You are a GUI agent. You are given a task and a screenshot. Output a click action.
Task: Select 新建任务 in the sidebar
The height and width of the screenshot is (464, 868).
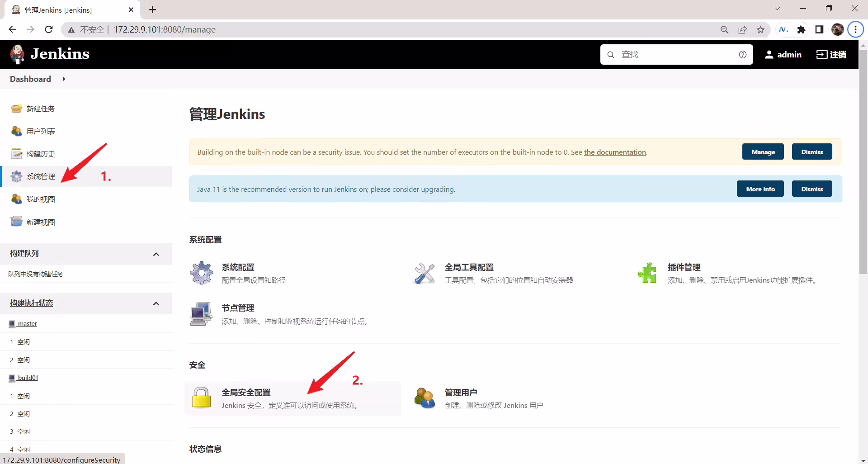41,109
